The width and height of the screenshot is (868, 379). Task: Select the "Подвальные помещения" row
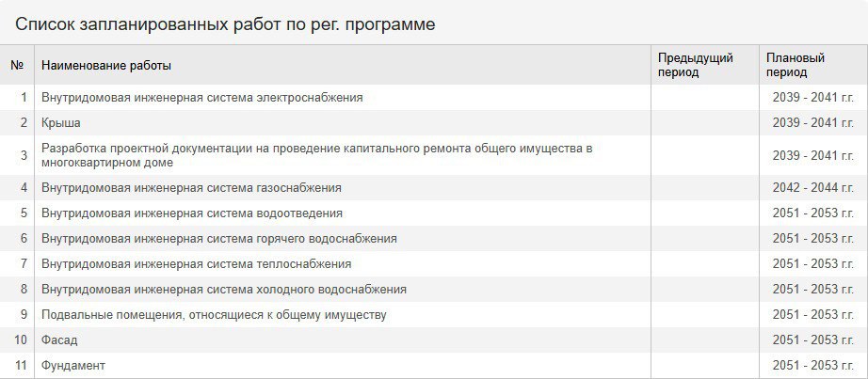(x=434, y=315)
